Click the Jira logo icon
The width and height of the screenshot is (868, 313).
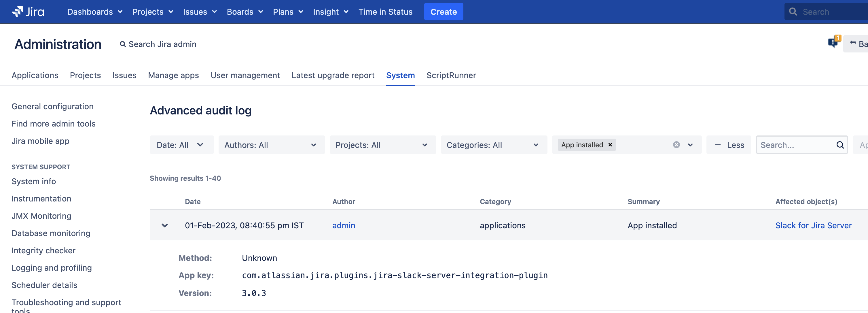18,12
